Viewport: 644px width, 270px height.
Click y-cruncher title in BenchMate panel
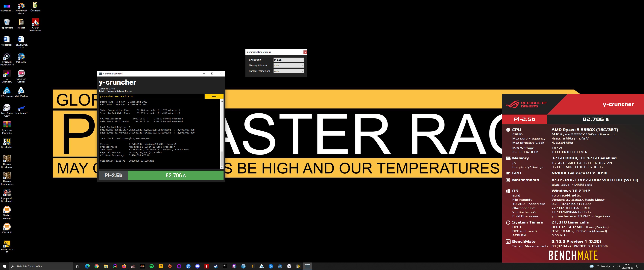coord(618,104)
